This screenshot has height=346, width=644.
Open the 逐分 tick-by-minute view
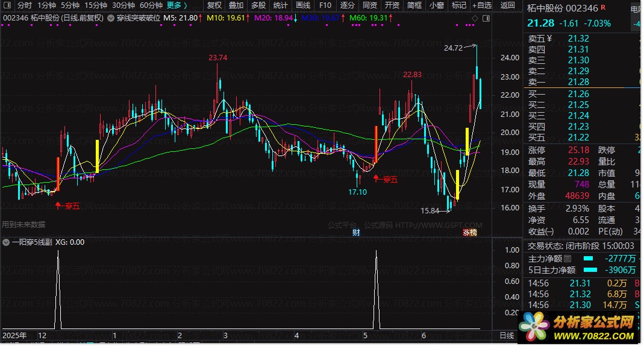point(348,5)
